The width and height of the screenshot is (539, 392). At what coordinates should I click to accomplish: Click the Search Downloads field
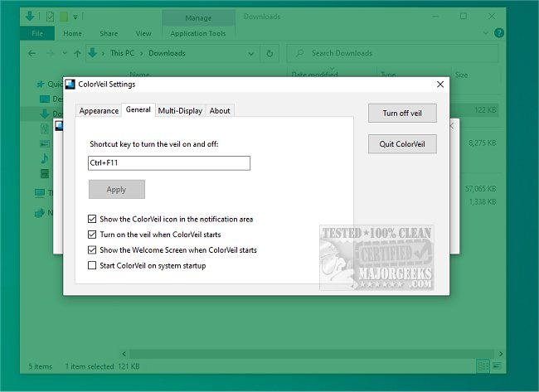click(392, 53)
